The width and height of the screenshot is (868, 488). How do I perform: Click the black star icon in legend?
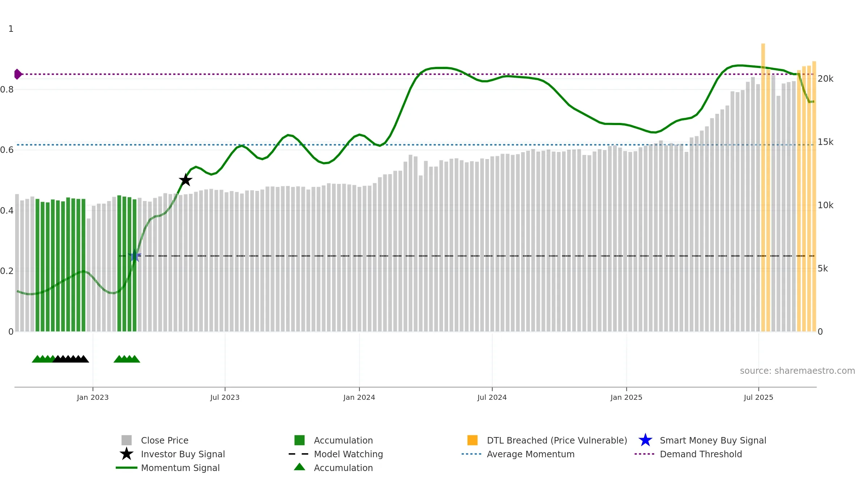coord(127,454)
